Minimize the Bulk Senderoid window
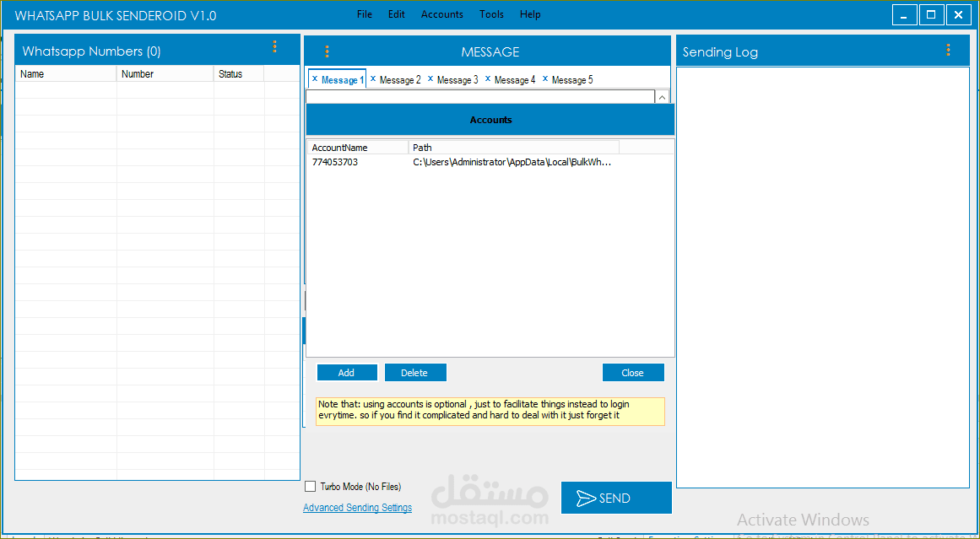 click(904, 15)
